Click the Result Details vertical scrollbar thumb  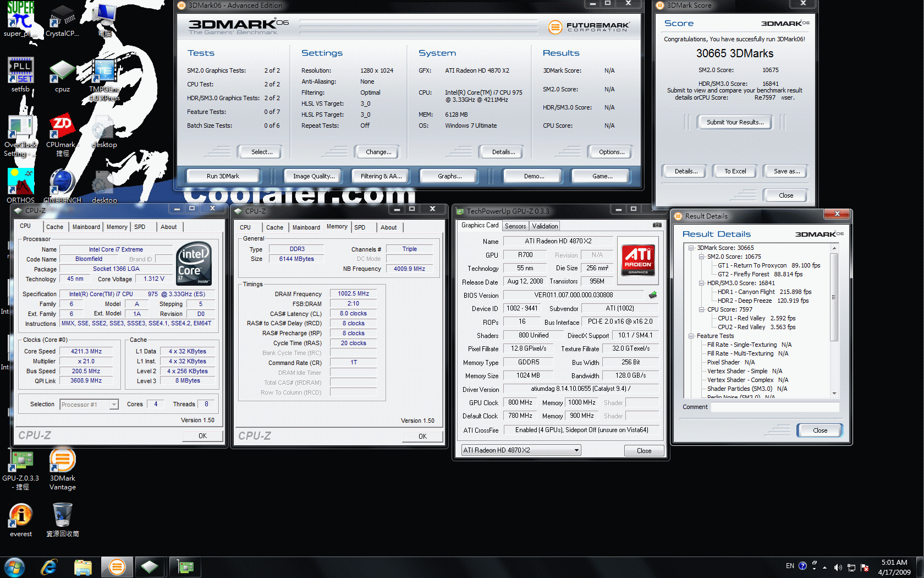834,297
